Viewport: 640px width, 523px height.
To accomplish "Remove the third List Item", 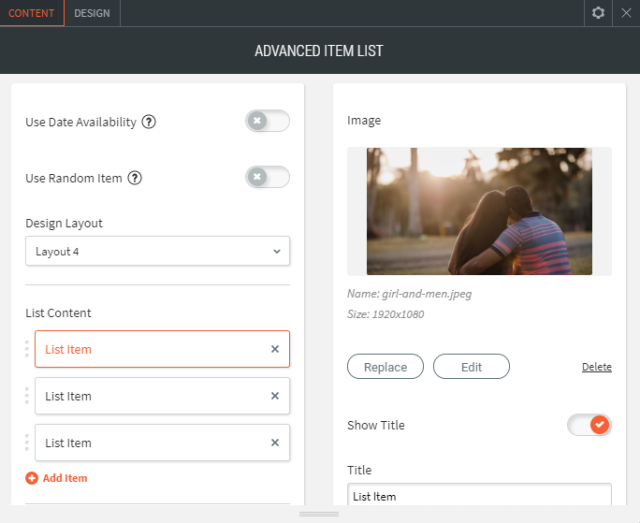I will (275, 443).
